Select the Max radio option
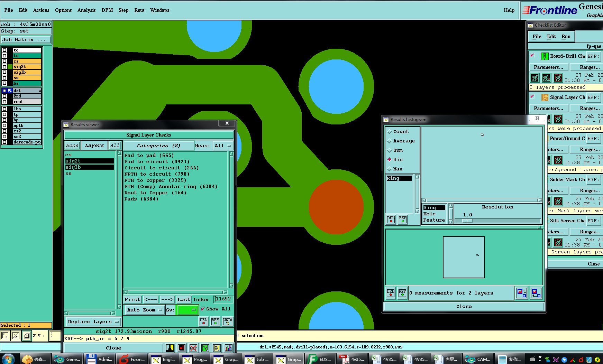 [x=390, y=169]
